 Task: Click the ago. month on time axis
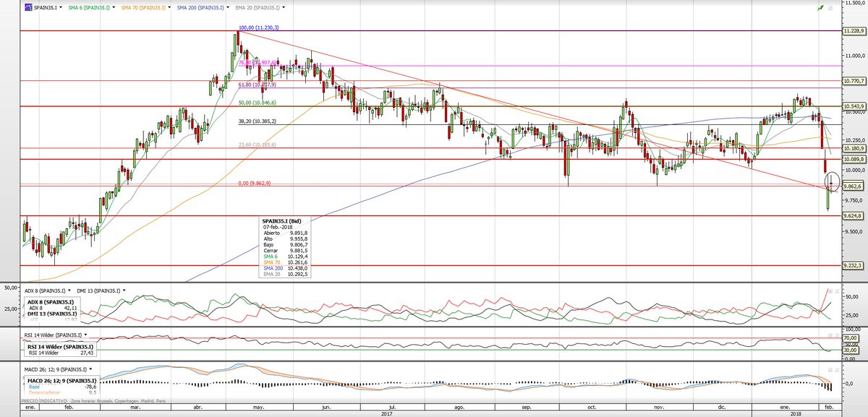point(459,408)
